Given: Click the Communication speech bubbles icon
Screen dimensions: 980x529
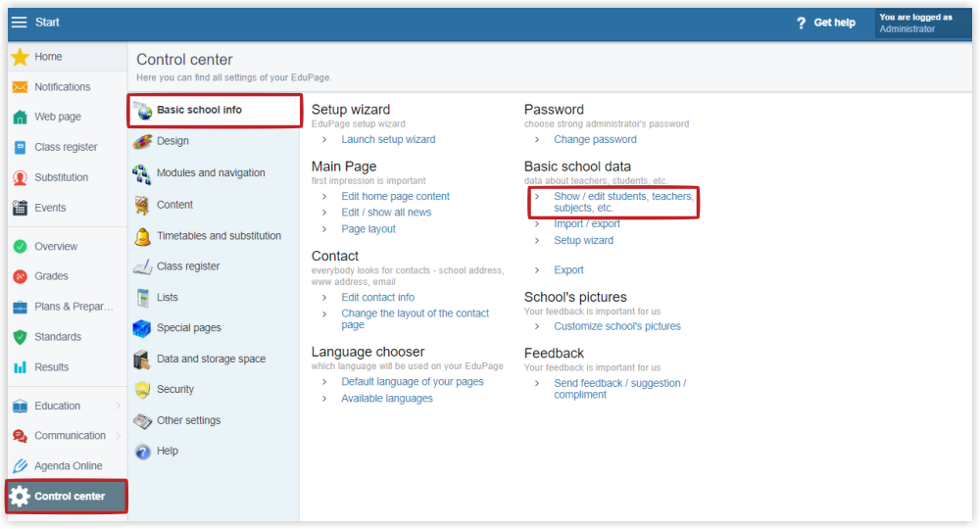Looking at the screenshot, I should point(20,436).
